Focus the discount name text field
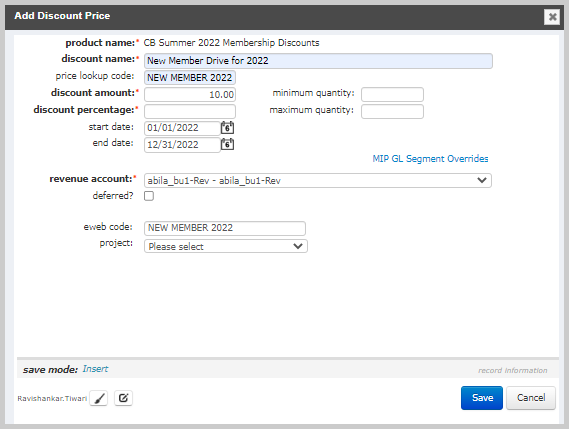 (318, 61)
